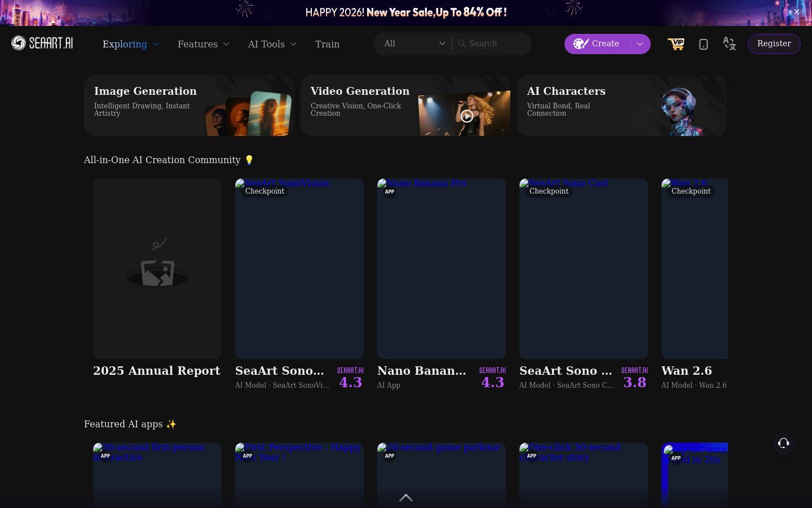The width and height of the screenshot is (812, 508).
Task: Open the All search category dropdown
Action: click(414, 43)
